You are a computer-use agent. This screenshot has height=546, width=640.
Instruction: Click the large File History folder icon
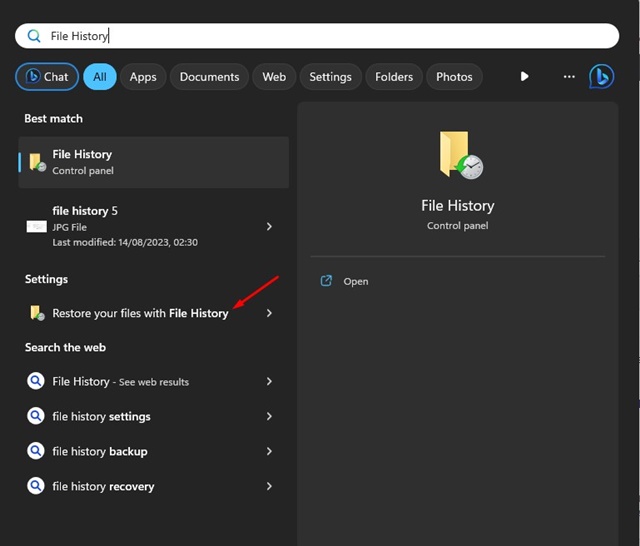[459, 156]
